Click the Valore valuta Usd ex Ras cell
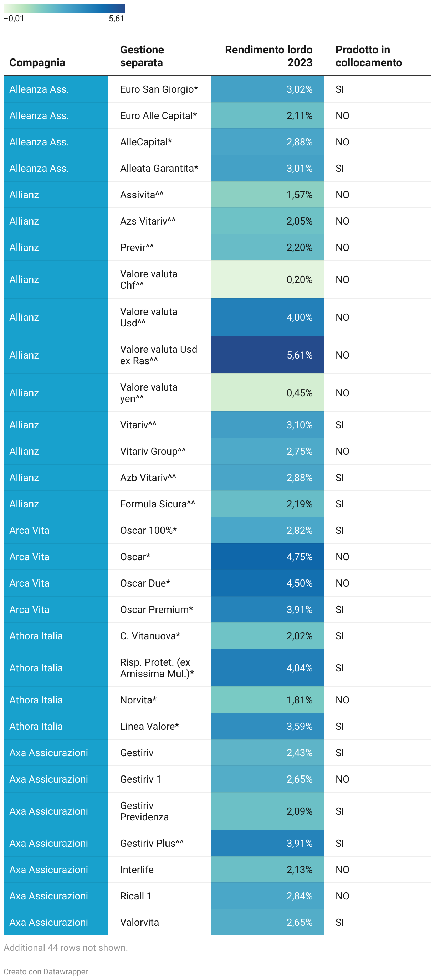 pyautogui.click(x=159, y=355)
